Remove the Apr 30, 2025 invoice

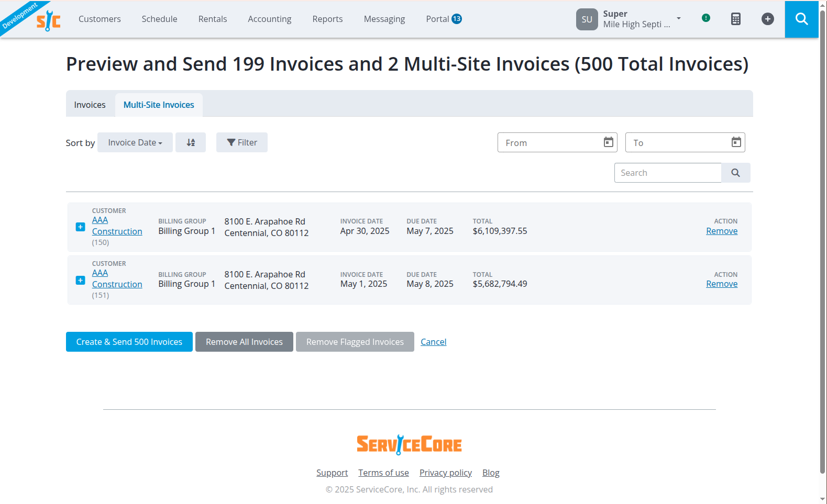pos(722,231)
